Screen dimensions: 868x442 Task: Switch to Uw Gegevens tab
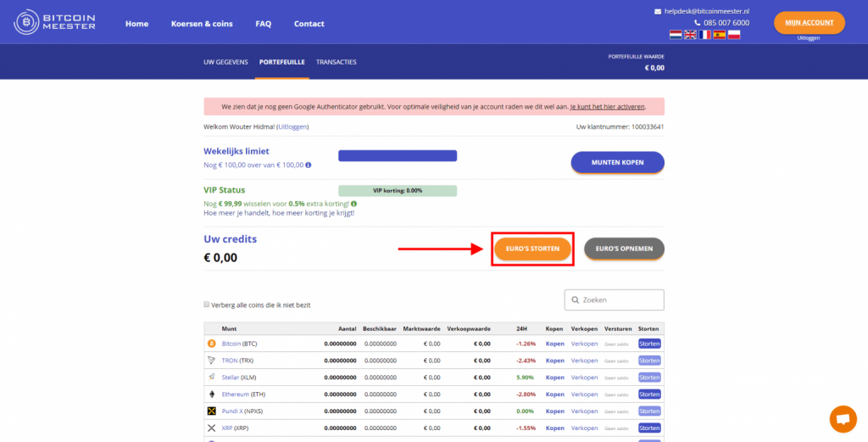coord(225,62)
